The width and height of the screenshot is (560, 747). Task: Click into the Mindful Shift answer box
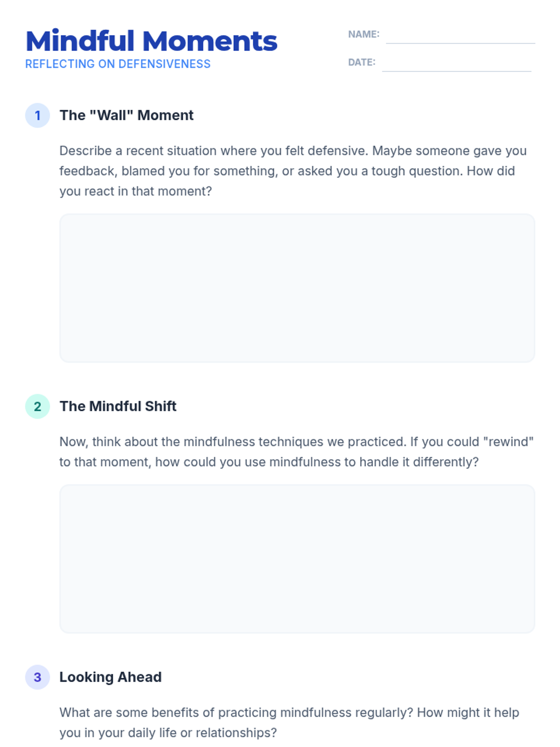click(x=297, y=559)
